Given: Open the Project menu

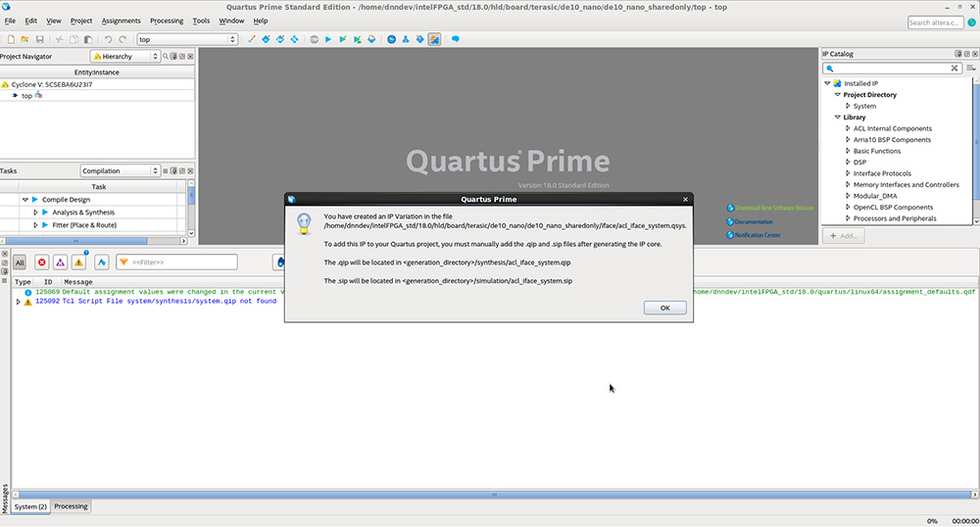Looking at the screenshot, I should (x=81, y=21).
